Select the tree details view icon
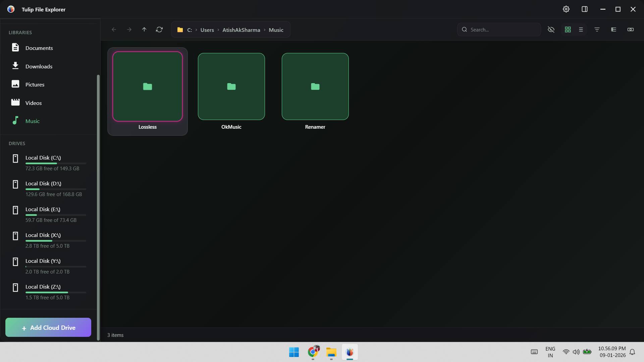 pyautogui.click(x=613, y=29)
